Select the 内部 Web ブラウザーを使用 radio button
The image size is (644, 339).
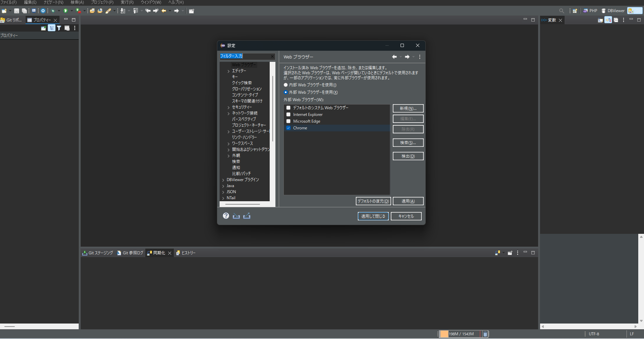[x=285, y=85]
